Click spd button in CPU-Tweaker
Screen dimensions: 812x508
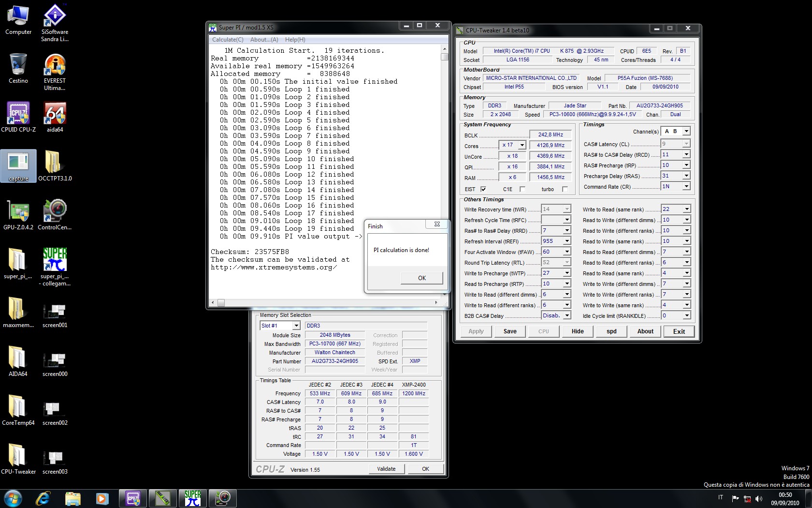pos(611,331)
